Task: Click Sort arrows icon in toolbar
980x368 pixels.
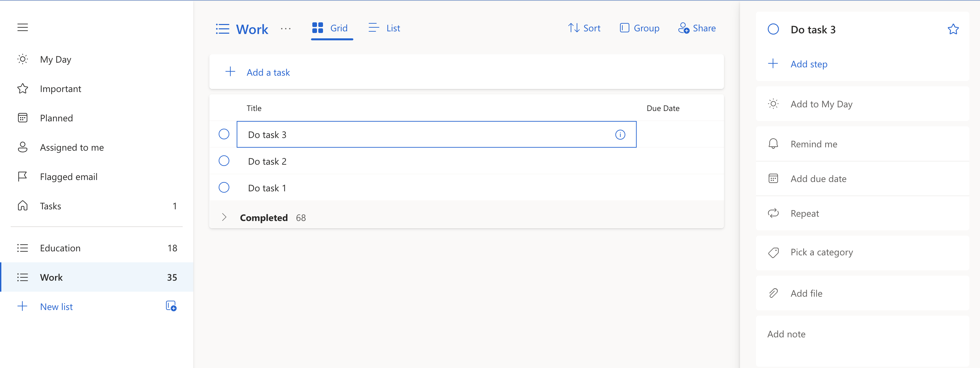Action: (573, 28)
